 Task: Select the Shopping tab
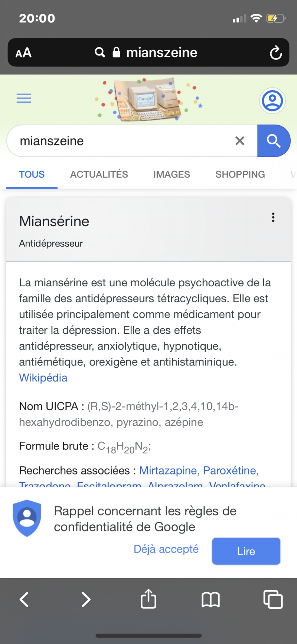(x=240, y=174)
